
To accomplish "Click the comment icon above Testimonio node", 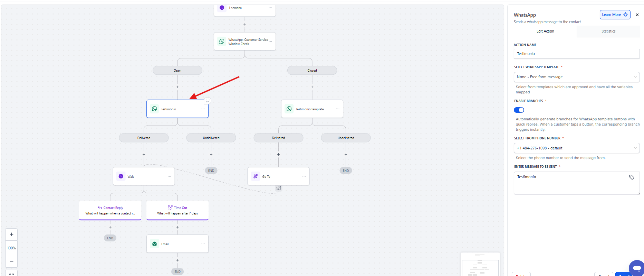I will pos(208,101).
